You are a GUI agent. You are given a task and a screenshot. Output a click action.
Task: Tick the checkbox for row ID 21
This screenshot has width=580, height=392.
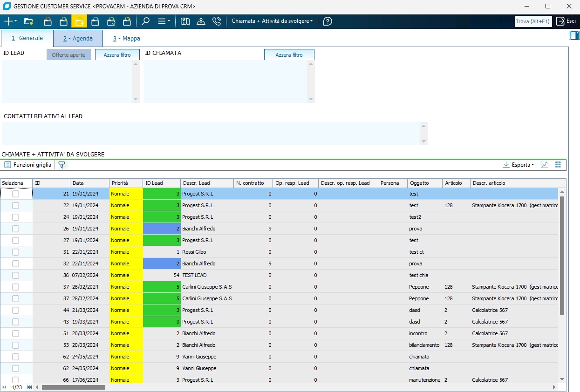[16, 194]
